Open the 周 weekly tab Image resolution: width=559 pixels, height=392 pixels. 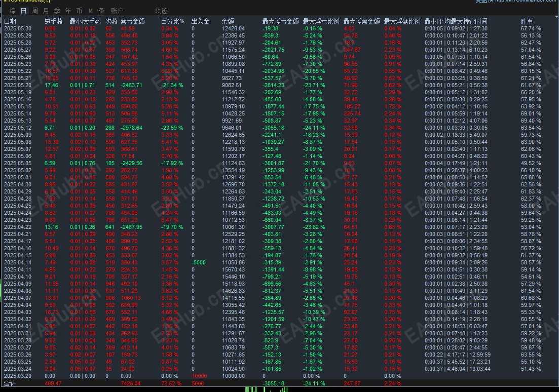point(35,11)
